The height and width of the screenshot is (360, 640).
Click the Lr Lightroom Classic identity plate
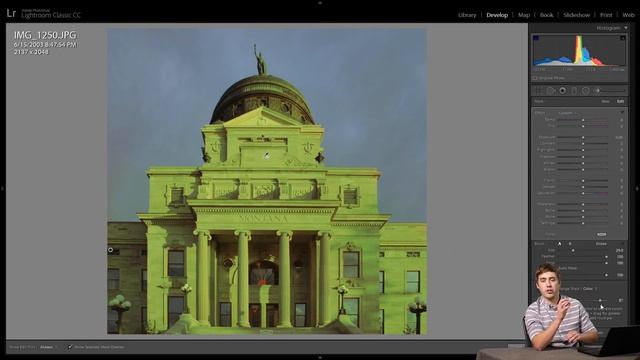pyautogui.click(x=44, y=13)
